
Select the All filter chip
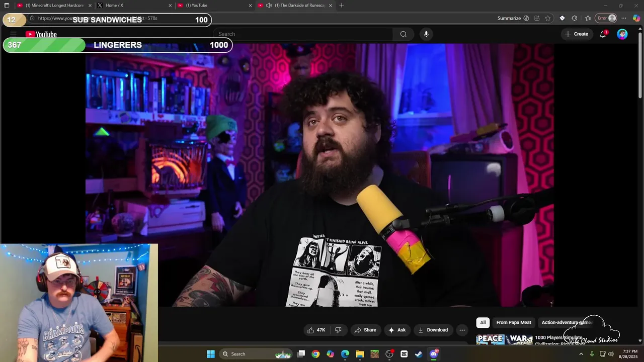[483, 323]
